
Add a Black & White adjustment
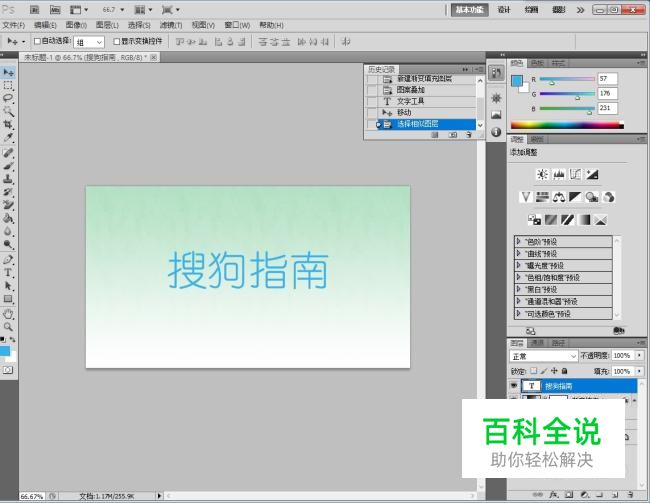click(575, 197)
